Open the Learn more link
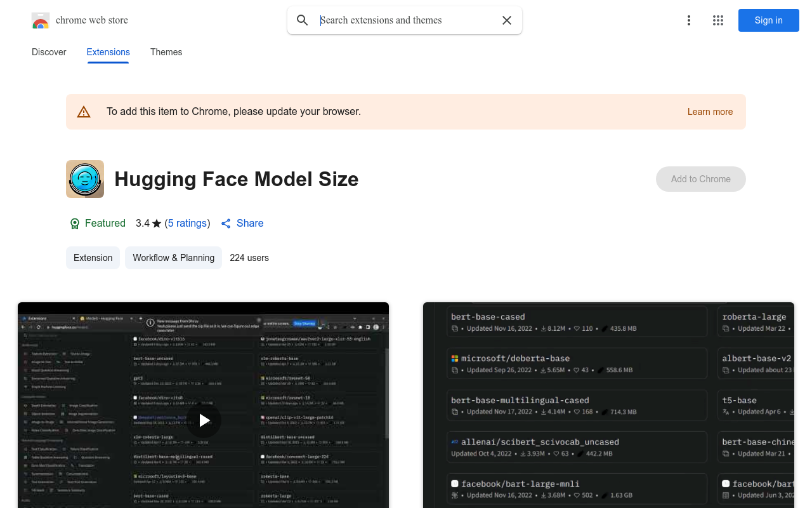 (x=710, y=112)
